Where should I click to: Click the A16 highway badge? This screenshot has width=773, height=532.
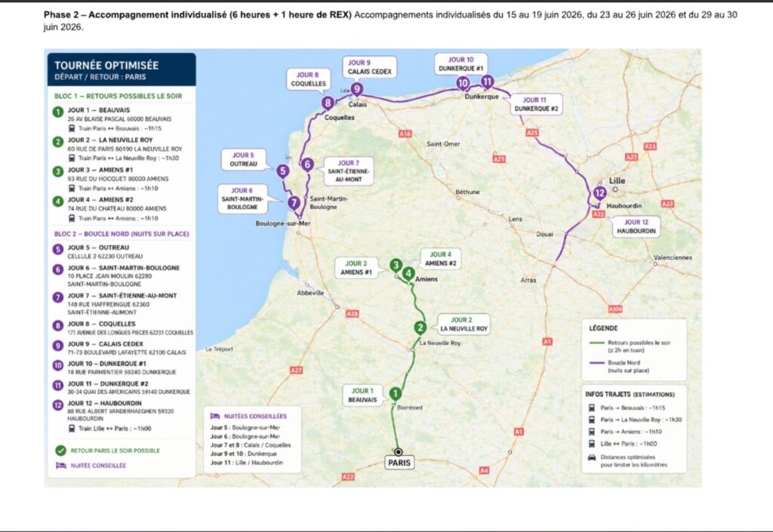405,134
